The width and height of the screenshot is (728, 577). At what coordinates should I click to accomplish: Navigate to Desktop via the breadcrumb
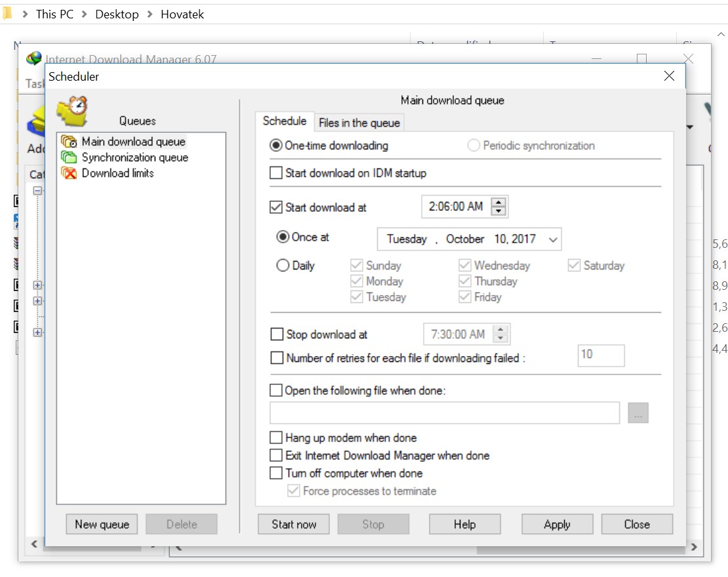click(117, 13)
